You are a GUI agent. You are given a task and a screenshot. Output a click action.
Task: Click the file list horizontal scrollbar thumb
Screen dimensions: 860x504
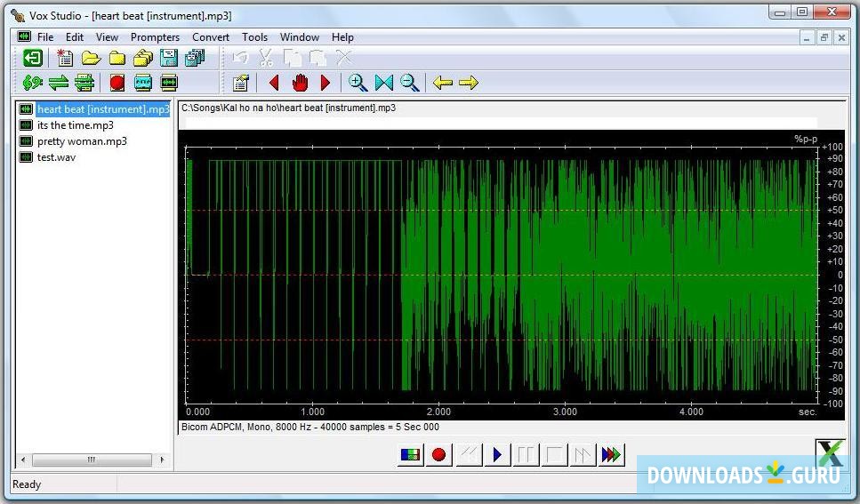coord(92,460)
